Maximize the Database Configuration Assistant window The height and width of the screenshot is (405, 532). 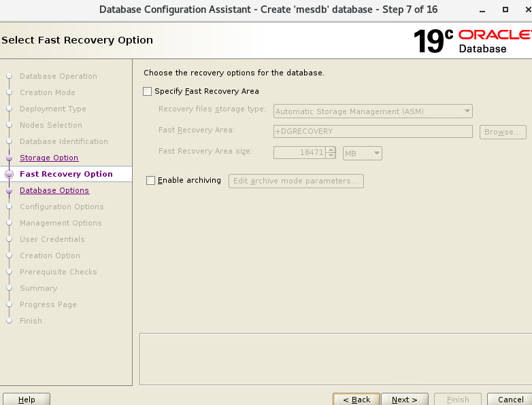coord(505,10)
